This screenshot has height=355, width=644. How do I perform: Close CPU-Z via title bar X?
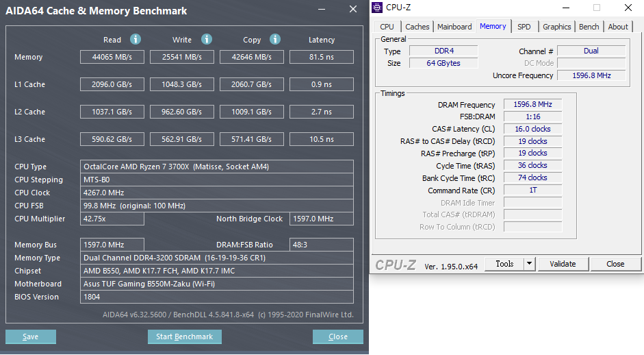point(628,8)
